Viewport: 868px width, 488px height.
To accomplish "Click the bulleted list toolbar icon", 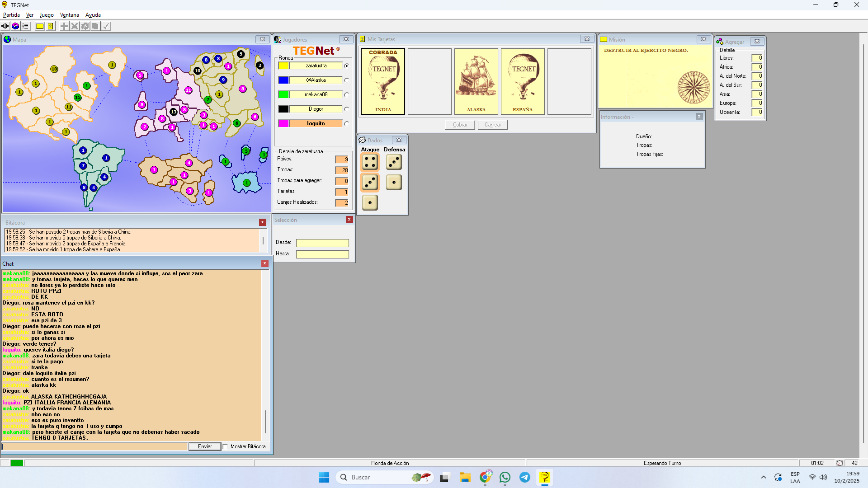I will point(25,26).
